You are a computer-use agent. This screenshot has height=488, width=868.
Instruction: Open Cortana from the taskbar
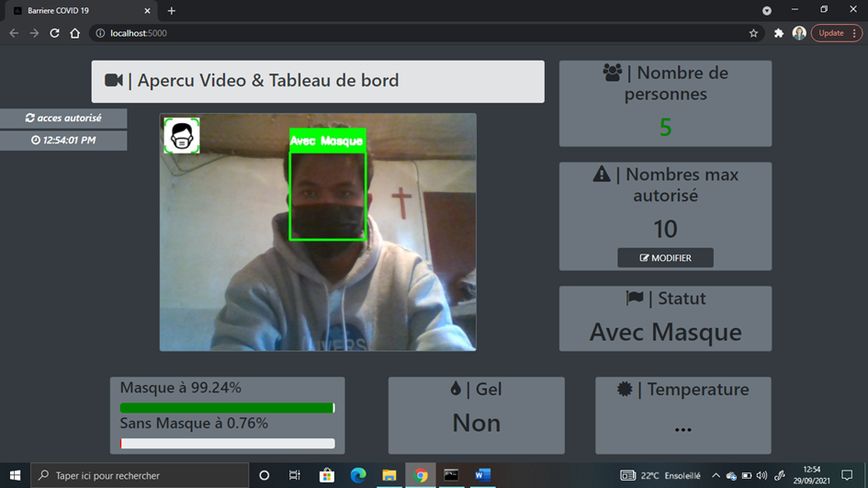[x=264, y=475]
